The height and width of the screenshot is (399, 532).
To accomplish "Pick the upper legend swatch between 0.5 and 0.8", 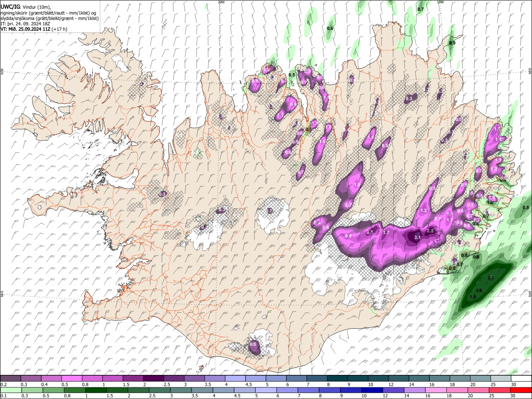I will 71,378.
